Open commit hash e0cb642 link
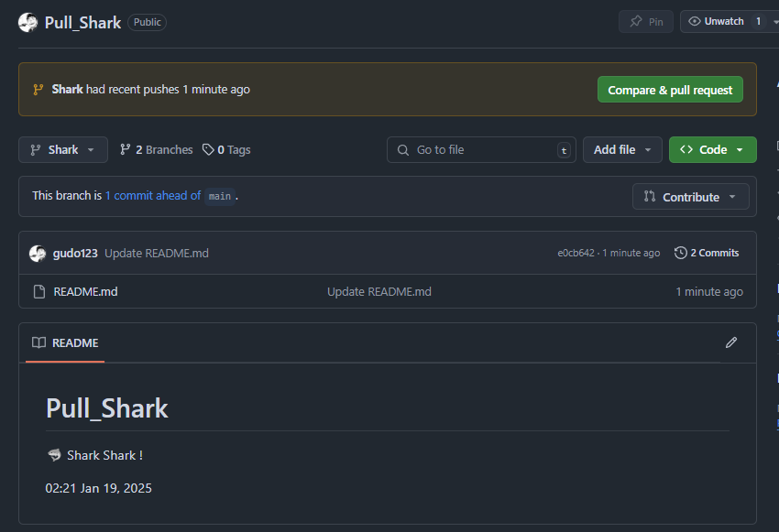 click(x=576, y=253)
